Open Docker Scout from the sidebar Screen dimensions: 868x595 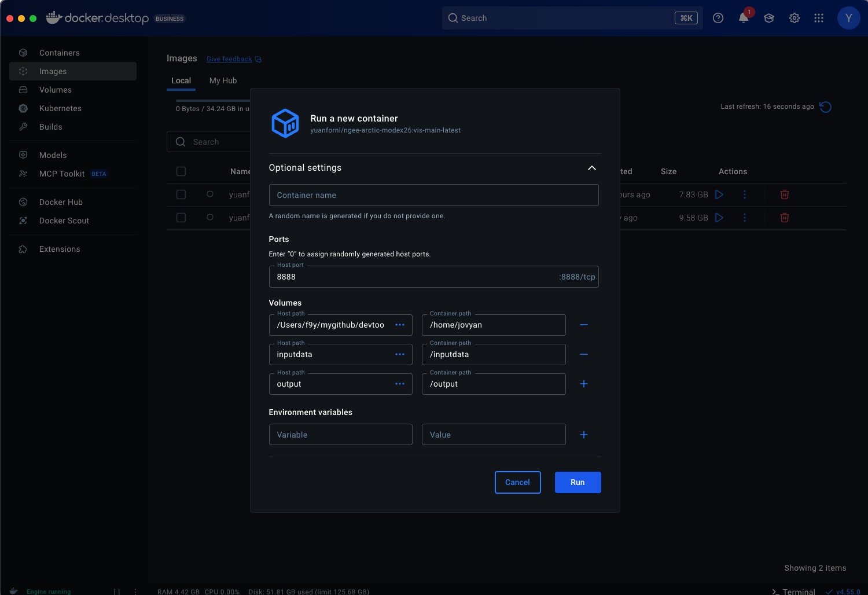click(64, 221)
